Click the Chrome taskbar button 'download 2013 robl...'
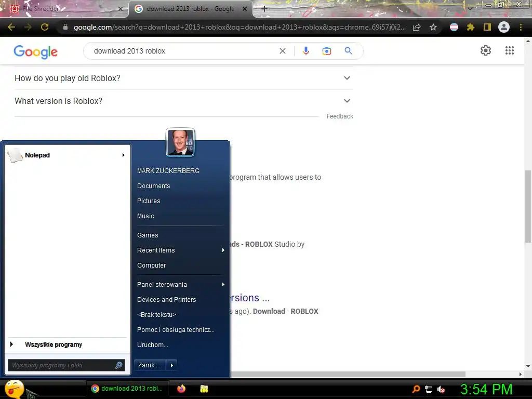 click(127, 389)
